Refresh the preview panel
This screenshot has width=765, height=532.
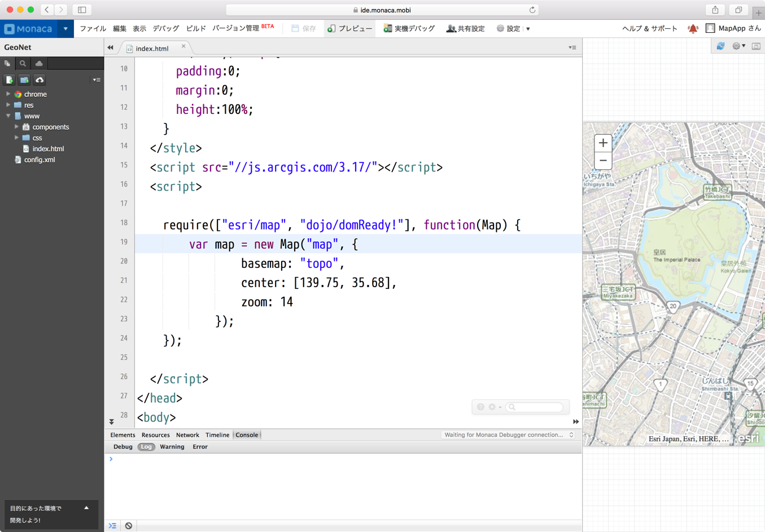(720, 46)
